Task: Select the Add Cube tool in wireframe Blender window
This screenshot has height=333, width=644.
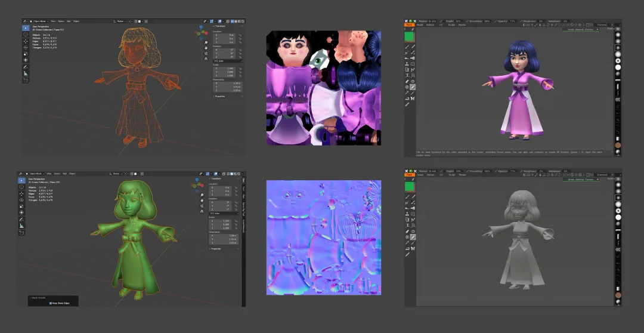Action: [x=26, y=80]
